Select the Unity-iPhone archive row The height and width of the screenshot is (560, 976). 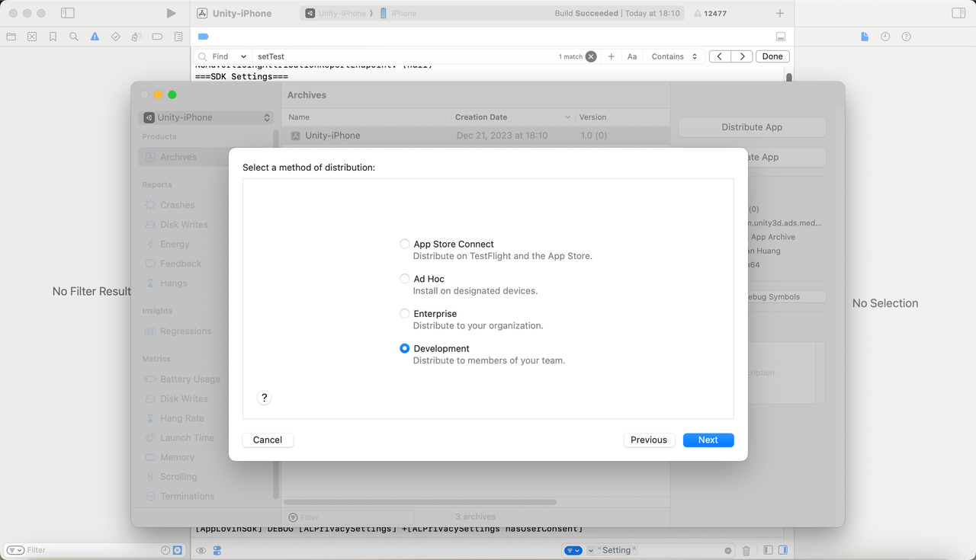coord(476,136)
